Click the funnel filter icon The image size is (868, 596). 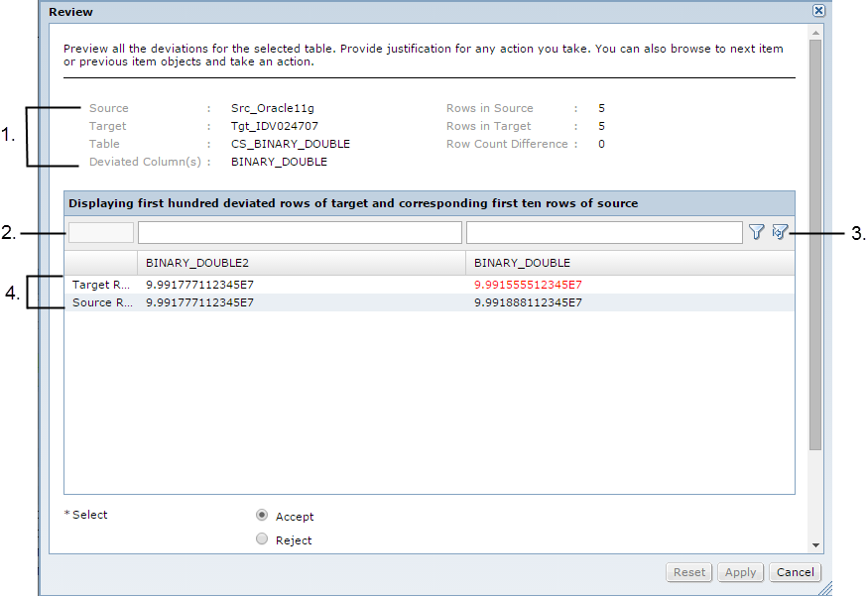click(x=757, y=232)
